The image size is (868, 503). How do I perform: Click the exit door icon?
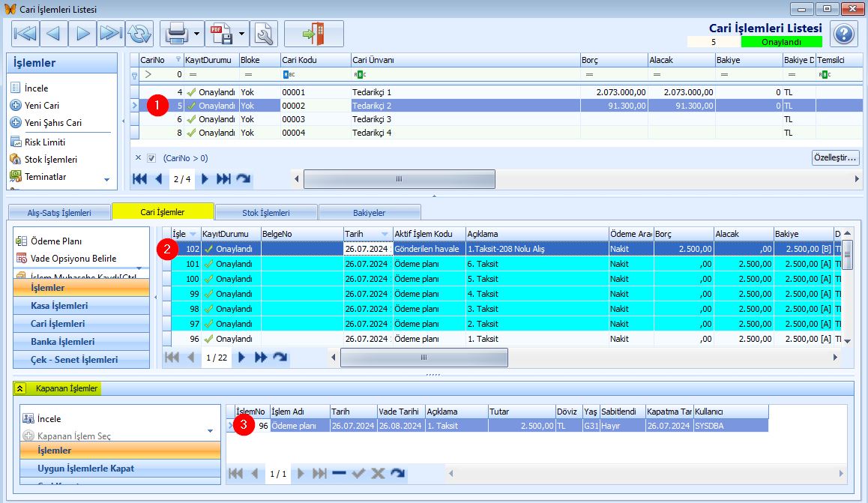click(x=313, y=34)
